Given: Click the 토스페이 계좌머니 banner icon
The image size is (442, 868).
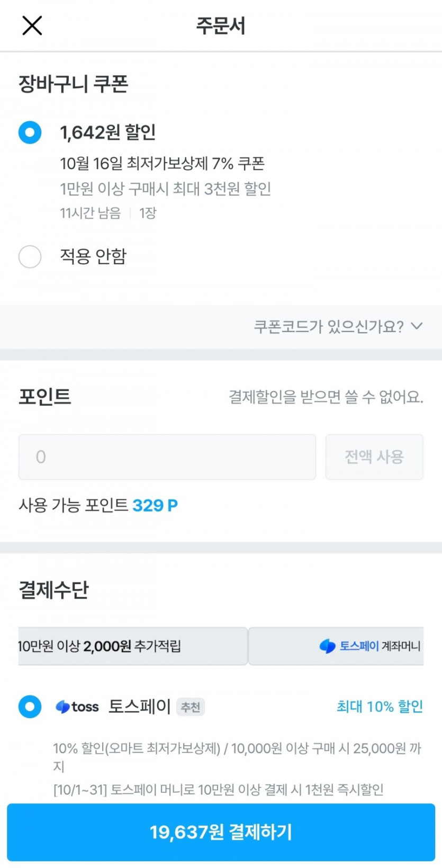Looking at the screenshot, I should pyautogui.click(x=328, y=646).
